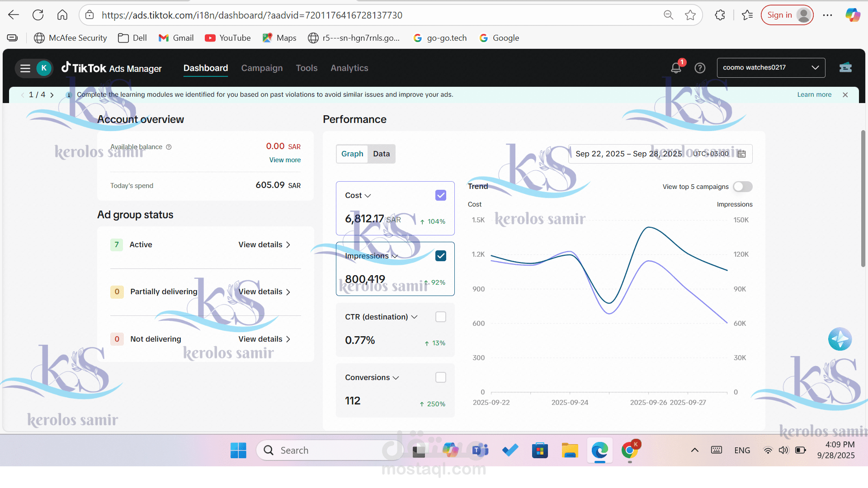Open the hamburger navigation menu
This screenshot has width=868, height=488.
coord(25,68)
